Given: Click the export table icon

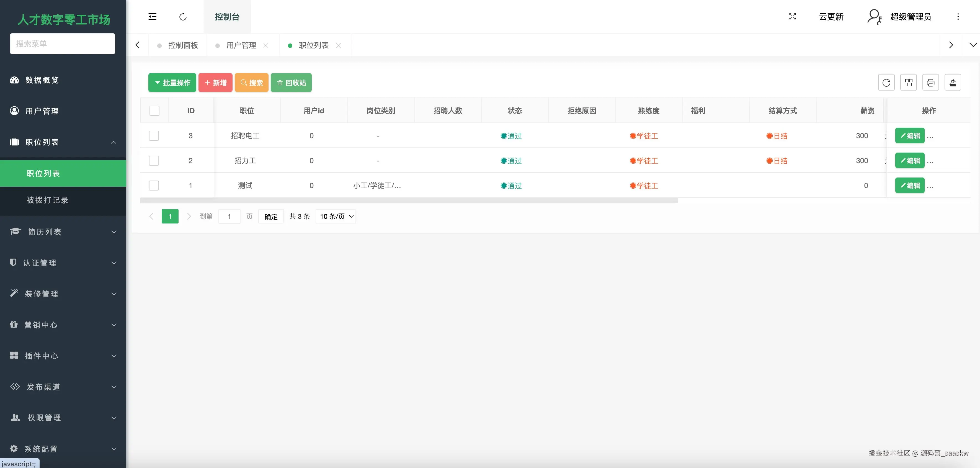Looking at the screenshot, I should point(953,83).
